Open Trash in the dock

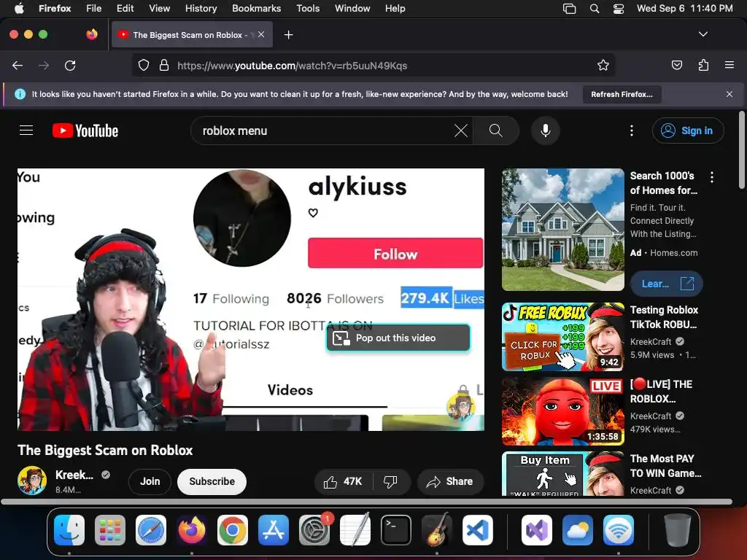point(677,530)
